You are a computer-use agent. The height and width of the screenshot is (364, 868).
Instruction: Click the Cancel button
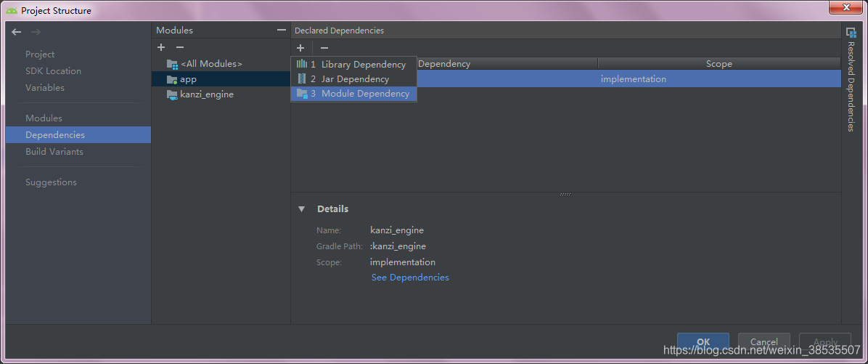click(764, 342)
